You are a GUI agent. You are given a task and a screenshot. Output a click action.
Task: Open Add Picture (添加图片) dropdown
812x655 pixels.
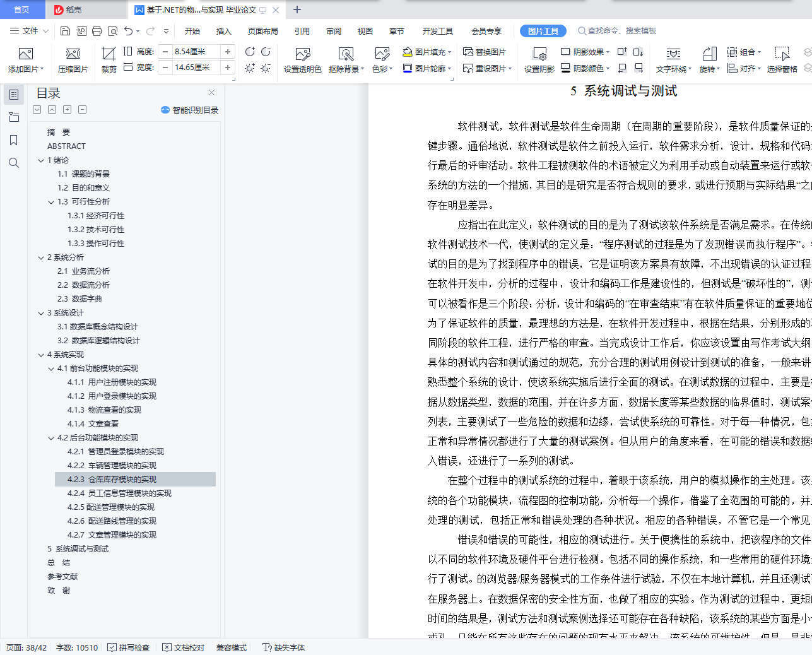tap(26, 69)
